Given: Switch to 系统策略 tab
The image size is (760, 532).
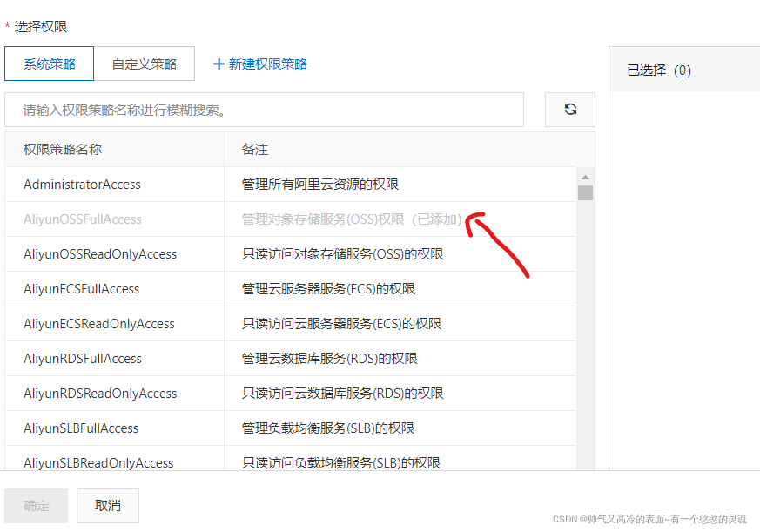Looking at the screenshot, I should (x=49, y=64).
